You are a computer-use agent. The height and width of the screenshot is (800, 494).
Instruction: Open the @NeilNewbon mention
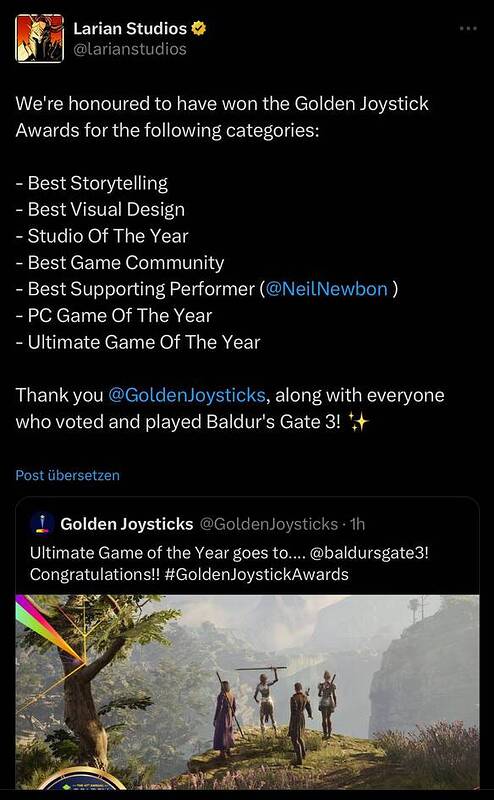tap(327, 289)
